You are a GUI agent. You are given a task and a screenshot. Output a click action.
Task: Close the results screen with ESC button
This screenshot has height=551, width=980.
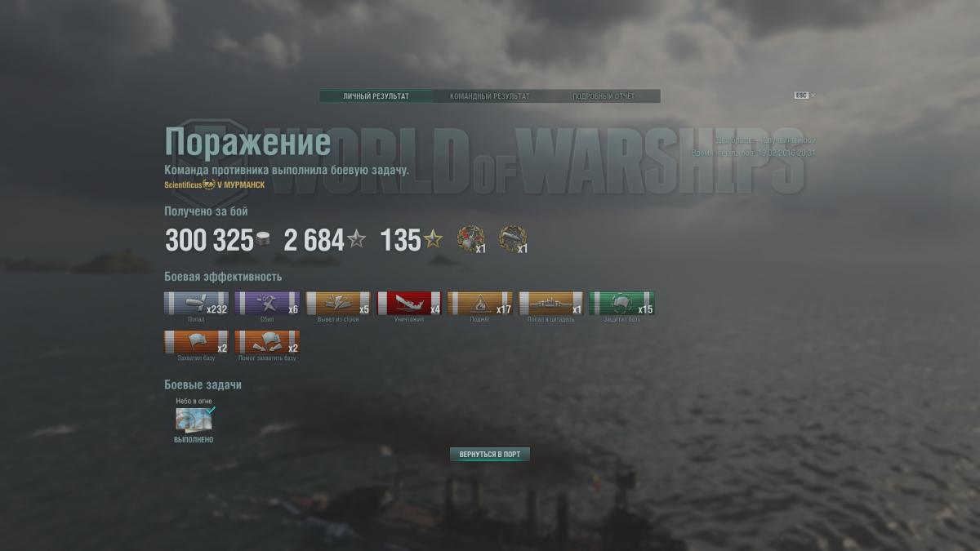pyautogui.click(x=804, y=96)
